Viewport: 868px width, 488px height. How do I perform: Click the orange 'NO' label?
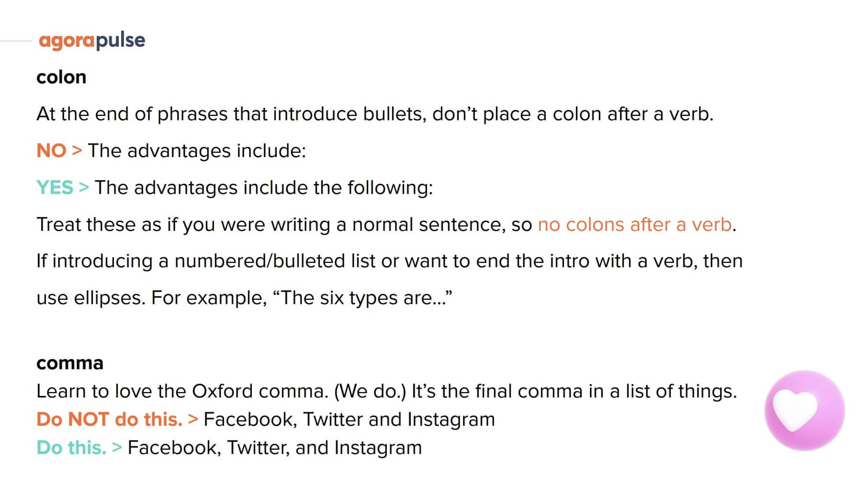(x=51, y=151)
